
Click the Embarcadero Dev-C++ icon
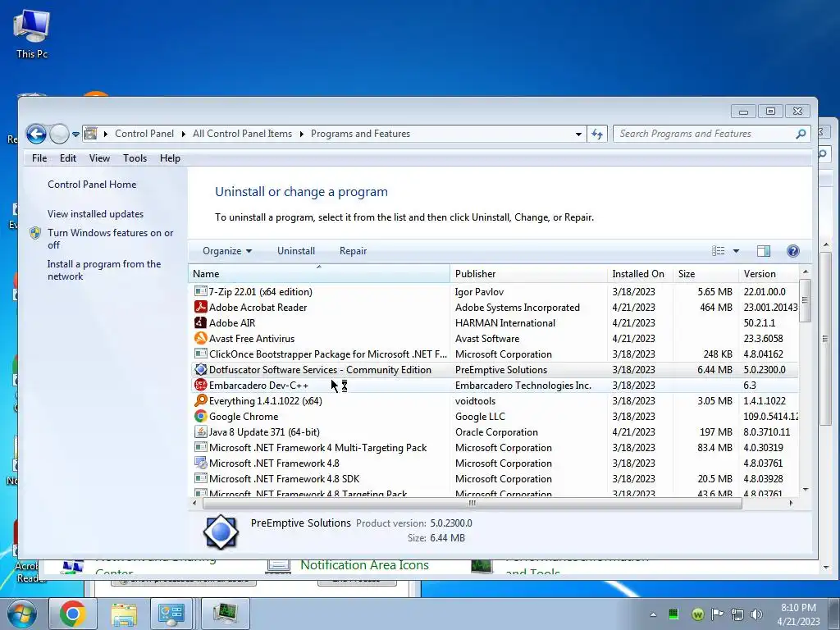200,385
